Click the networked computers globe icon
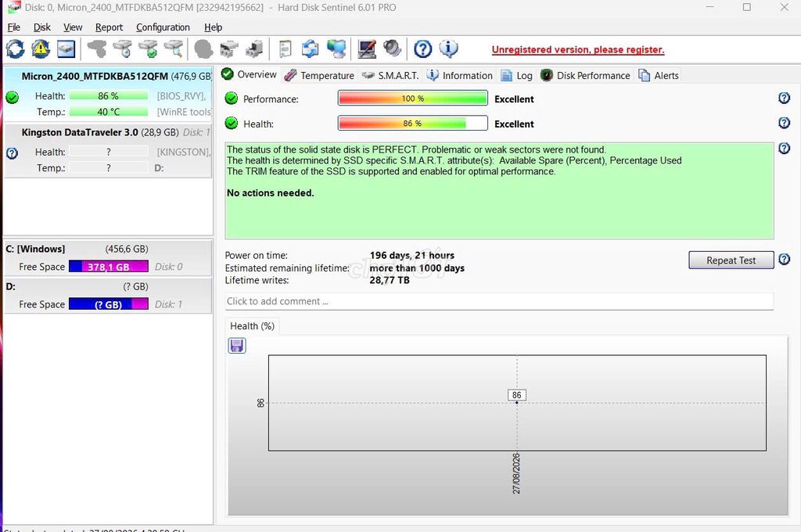This screenshot has width=801, height=532. point(336,49)
